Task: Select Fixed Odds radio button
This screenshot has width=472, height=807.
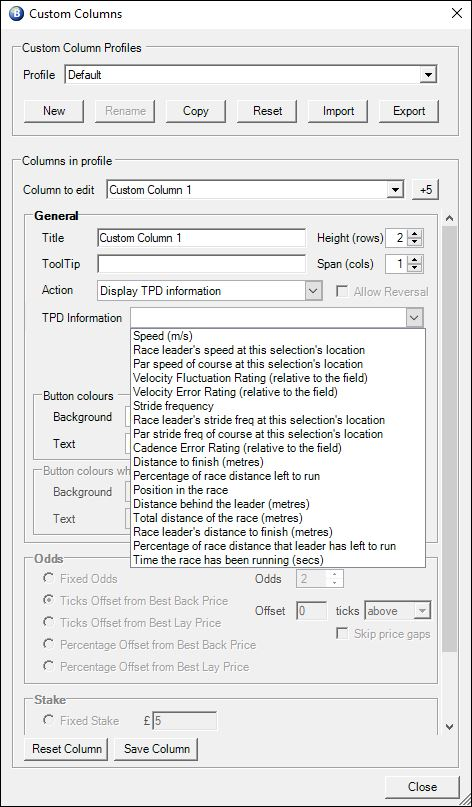Action: click(x=48, y=578)
